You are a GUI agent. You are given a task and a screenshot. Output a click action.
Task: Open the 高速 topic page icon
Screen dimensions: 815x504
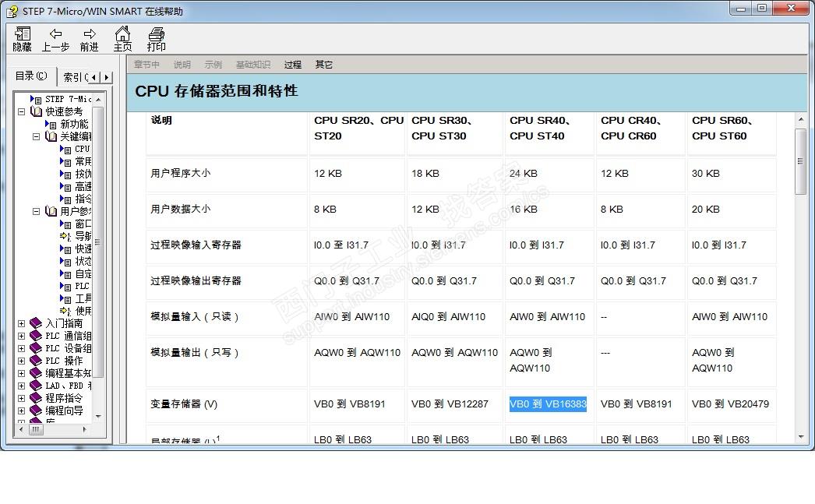[65, 186]
